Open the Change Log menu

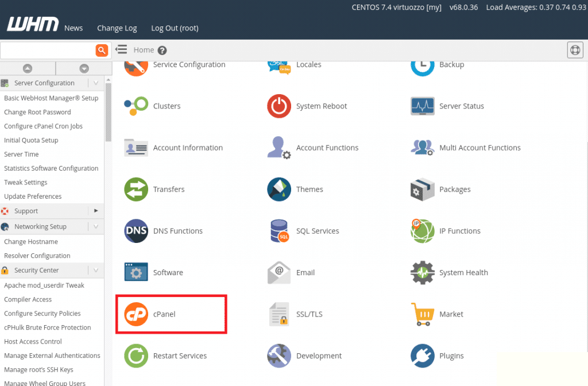click(x=117, y=28)
